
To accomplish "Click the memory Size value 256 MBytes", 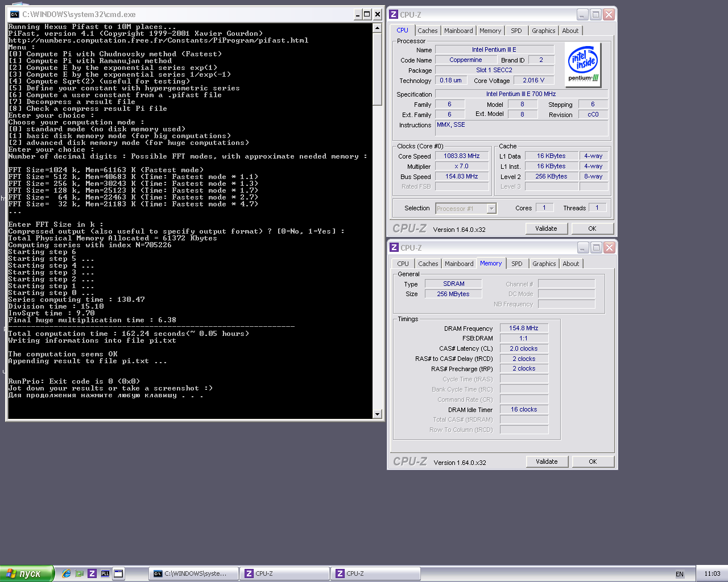I will 454,294.
